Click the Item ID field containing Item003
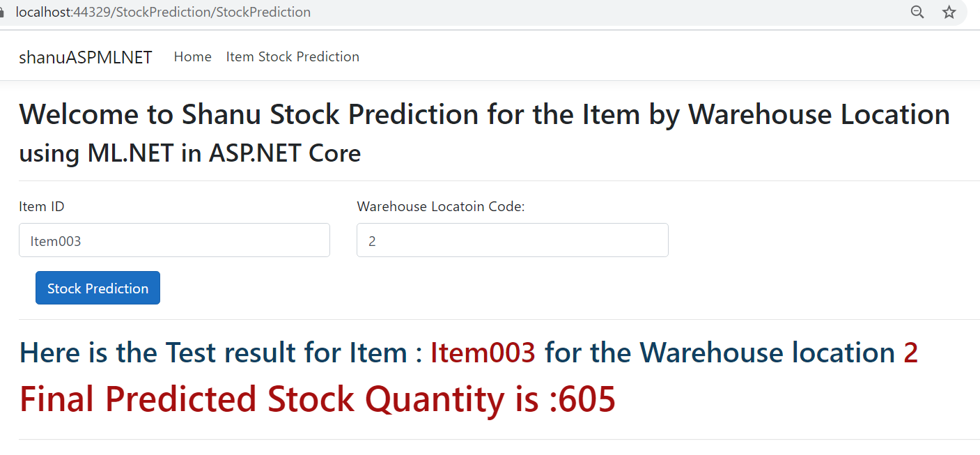The image size is (980, 455). point(174,240)
